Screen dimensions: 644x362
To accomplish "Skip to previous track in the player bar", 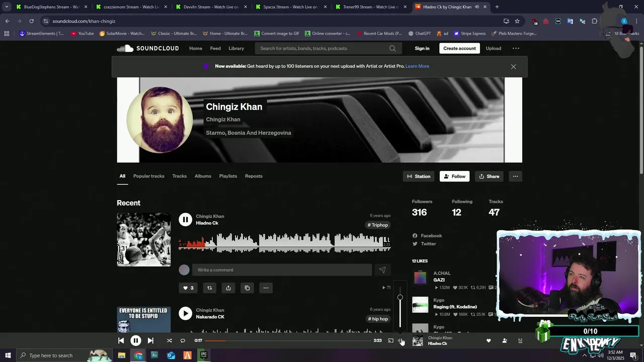I will click(121, 340).
